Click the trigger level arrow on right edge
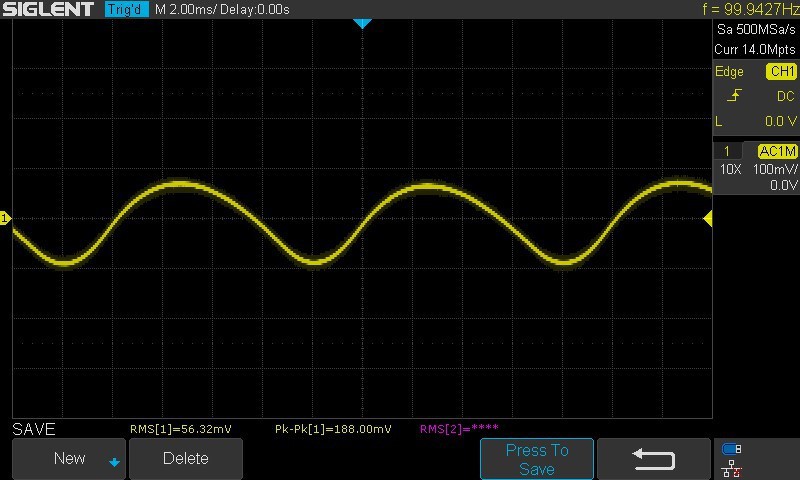This screenshot has height=480, width=800. (x=708, y=219)
